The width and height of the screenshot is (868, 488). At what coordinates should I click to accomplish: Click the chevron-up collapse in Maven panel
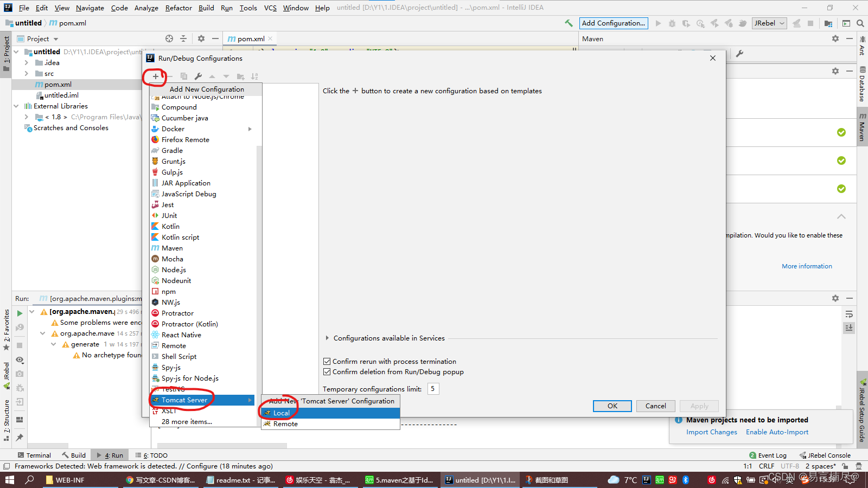(841, 216)
